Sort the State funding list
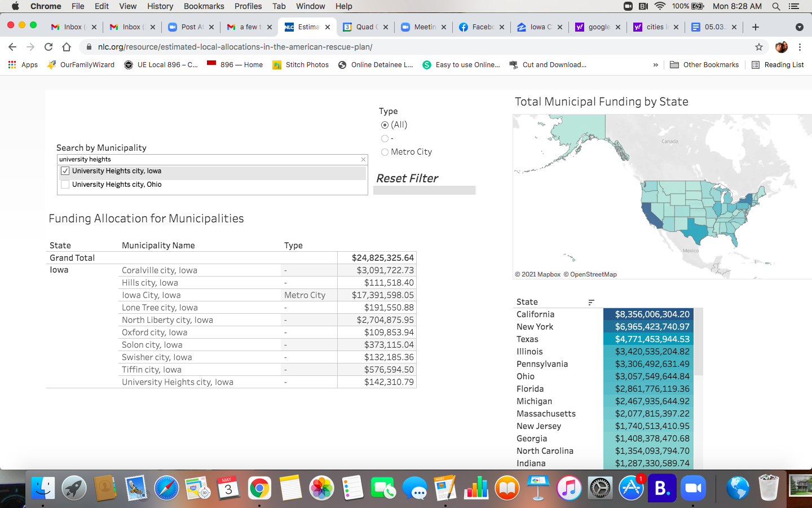 point(591,303)
